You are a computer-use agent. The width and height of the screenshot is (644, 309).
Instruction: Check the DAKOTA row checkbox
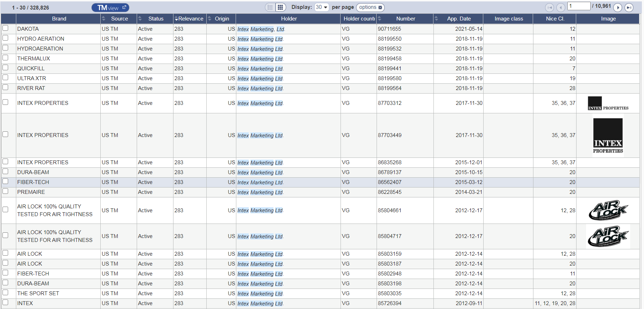click(x=5, y=28)
